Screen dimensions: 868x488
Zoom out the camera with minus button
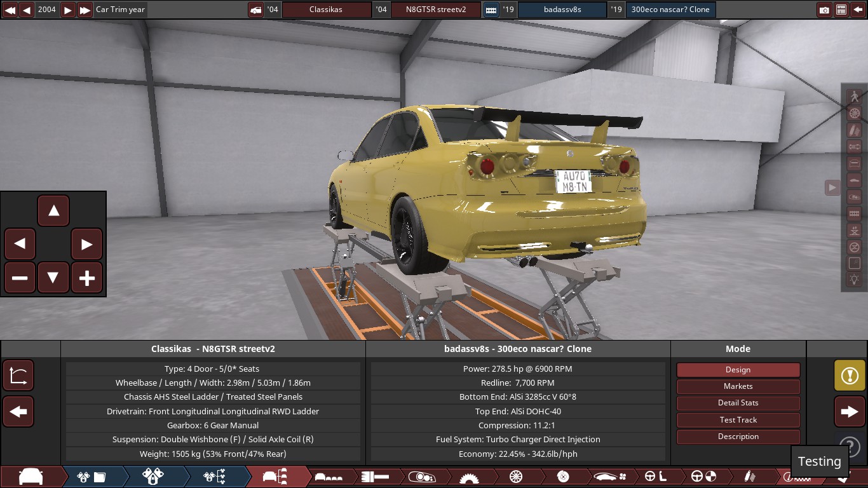click(20, 278)
